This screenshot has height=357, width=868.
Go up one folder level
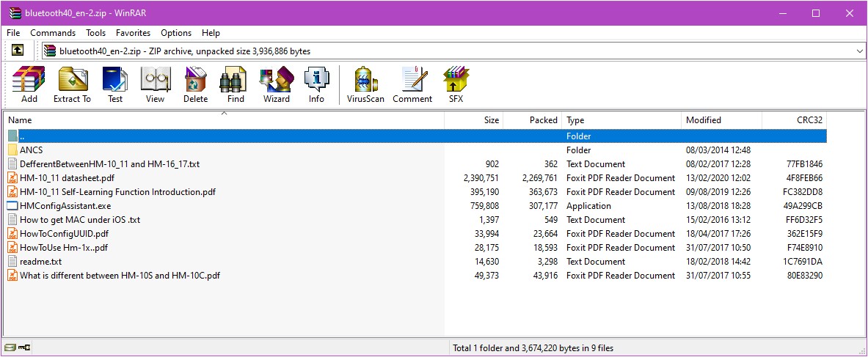pos(18,51)
